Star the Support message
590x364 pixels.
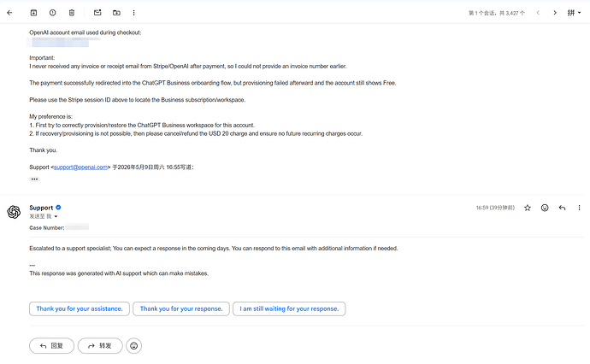pos(528,208)
